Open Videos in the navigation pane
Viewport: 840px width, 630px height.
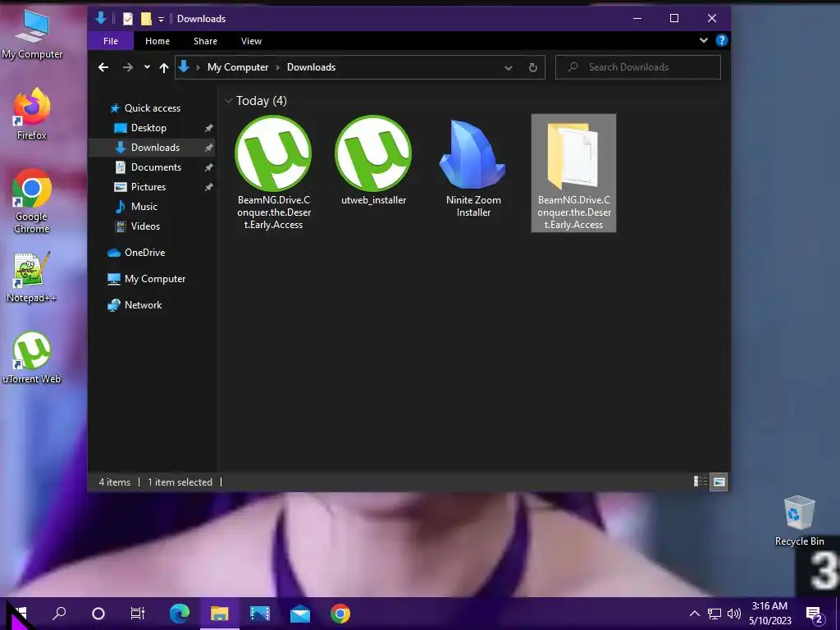pos(145,226)
